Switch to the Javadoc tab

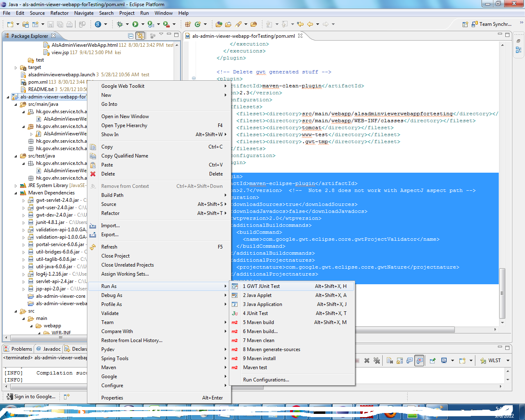point(48,349)
